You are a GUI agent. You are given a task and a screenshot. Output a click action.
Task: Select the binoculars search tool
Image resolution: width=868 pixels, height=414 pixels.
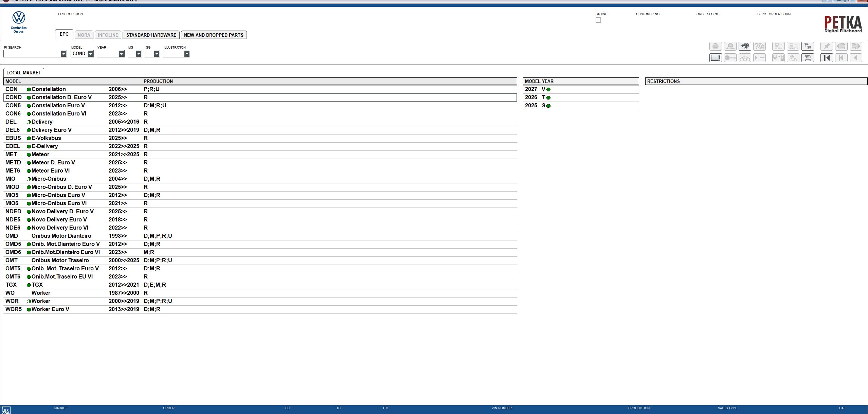[745, 46]
